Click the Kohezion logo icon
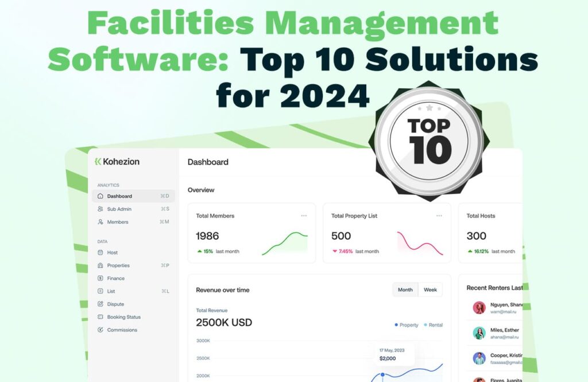 coord(98,161)
